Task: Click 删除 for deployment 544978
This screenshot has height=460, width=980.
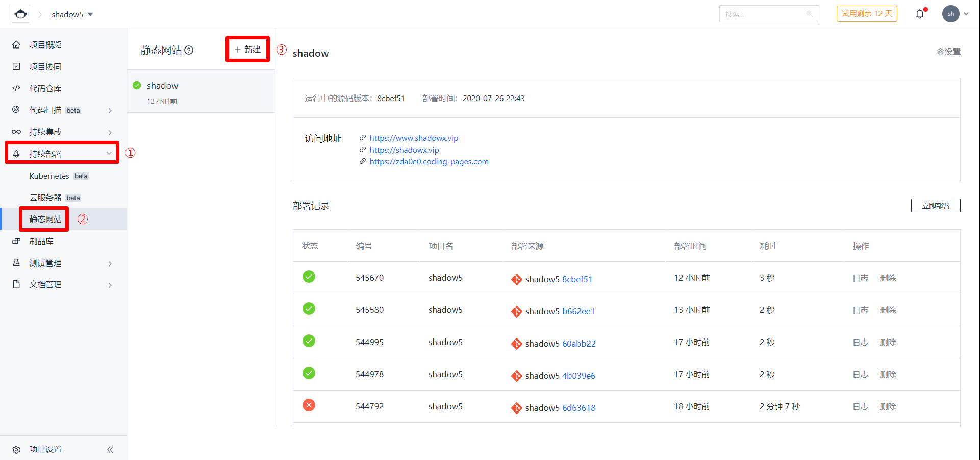Action: point(888,374)
